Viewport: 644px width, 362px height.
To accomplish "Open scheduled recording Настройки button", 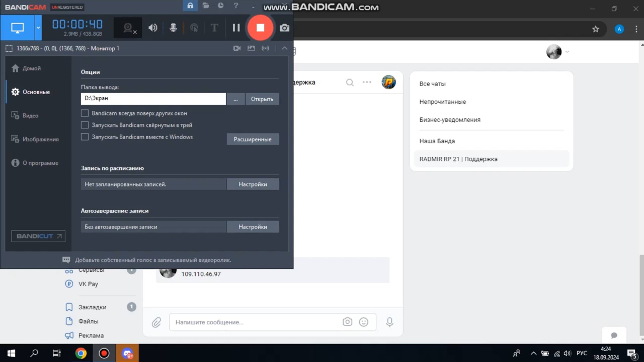I will pos(252,184).
